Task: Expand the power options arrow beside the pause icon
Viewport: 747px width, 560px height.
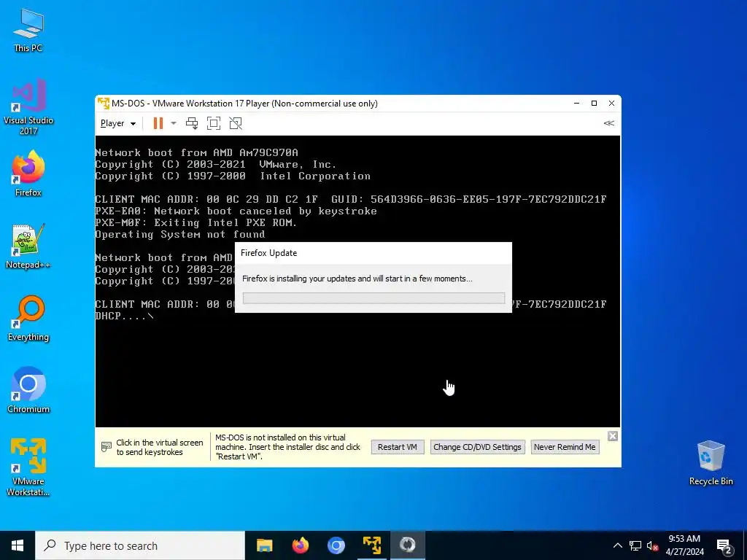Action: click(174, 123)
